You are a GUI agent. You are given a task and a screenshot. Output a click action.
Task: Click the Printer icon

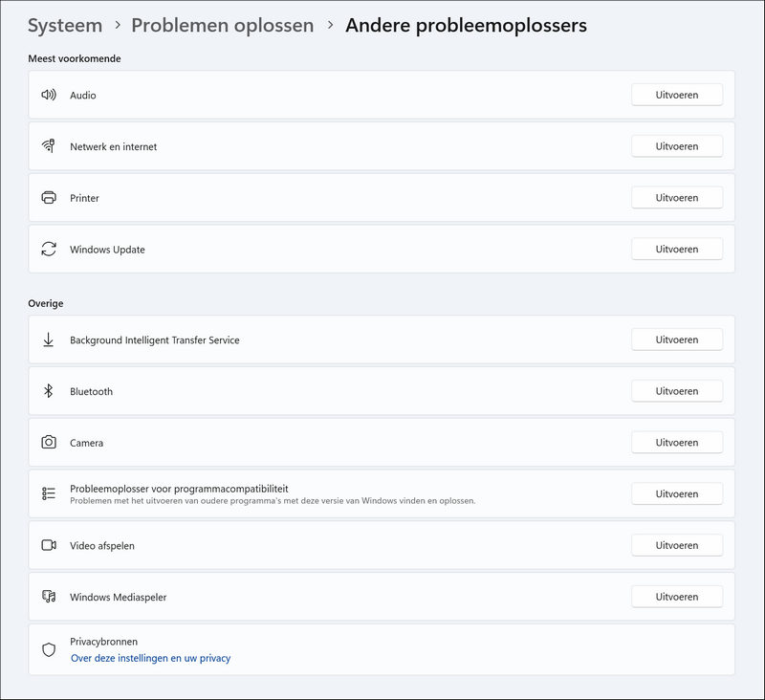pos(49,198)
